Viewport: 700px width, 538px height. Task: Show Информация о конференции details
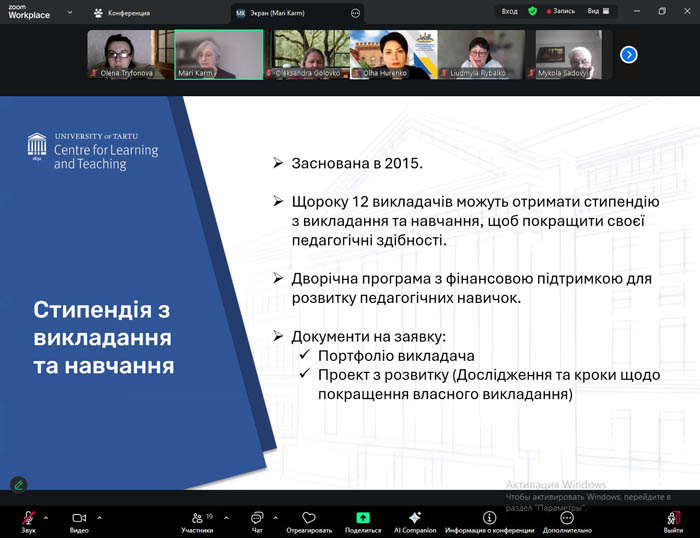pyautogui.click(x=489, y=519)
